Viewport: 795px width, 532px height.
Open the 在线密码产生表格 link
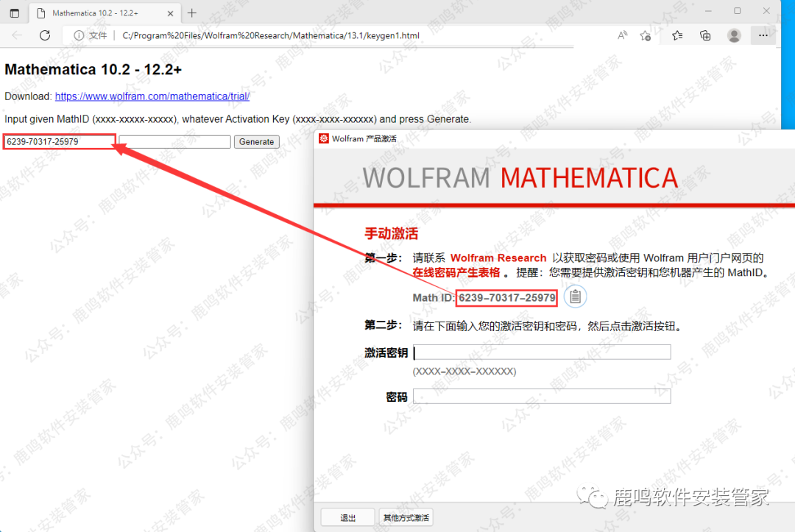point(456,272)
